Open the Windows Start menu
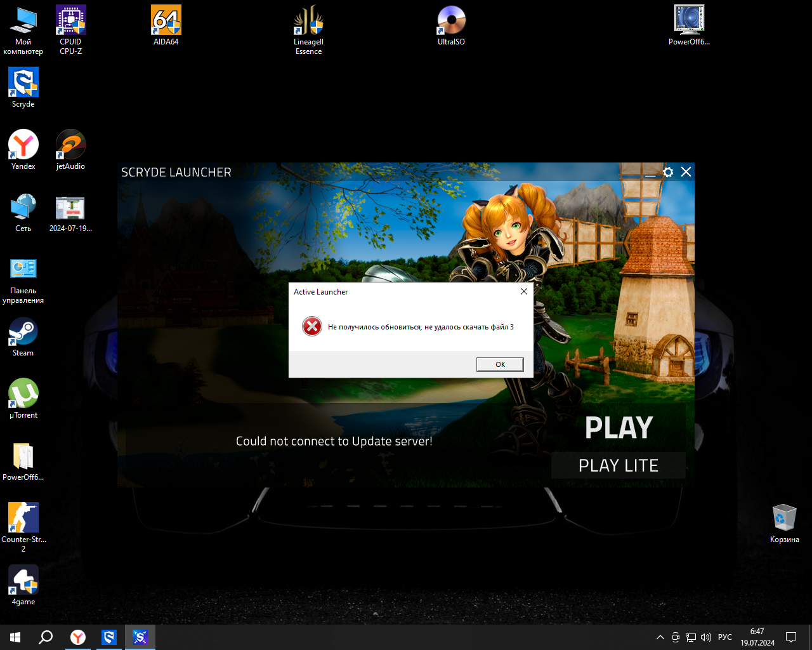Viewport: 812px width, 650px height. coord(15,637)
